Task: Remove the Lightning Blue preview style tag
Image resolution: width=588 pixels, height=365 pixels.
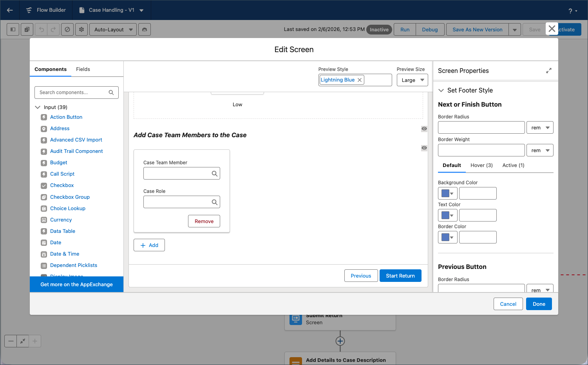Action: [360, 80]
